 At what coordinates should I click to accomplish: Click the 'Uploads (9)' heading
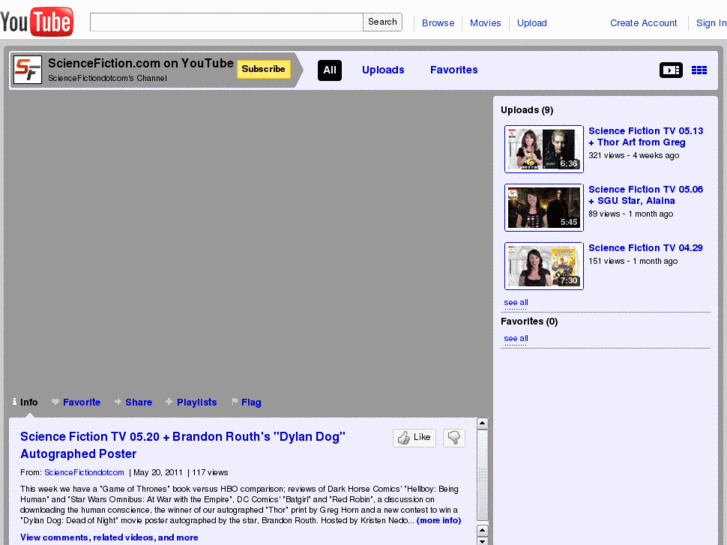coord(527,110)
